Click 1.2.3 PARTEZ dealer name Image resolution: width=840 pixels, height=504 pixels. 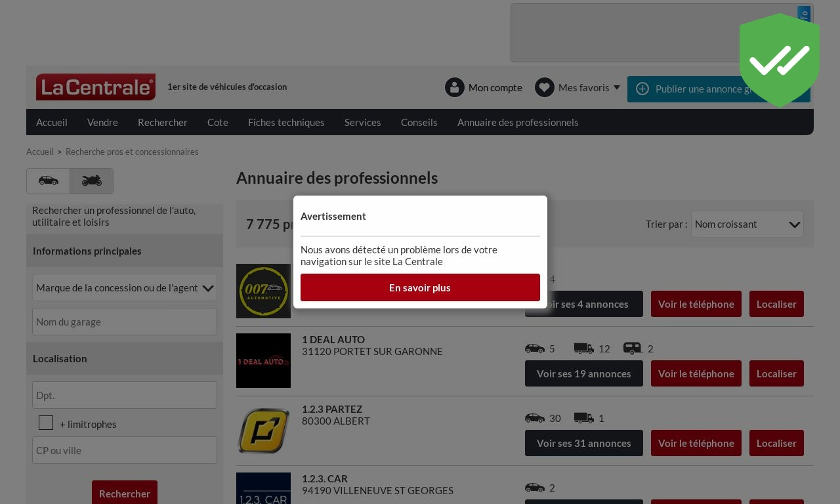click(x=332, y=409)
